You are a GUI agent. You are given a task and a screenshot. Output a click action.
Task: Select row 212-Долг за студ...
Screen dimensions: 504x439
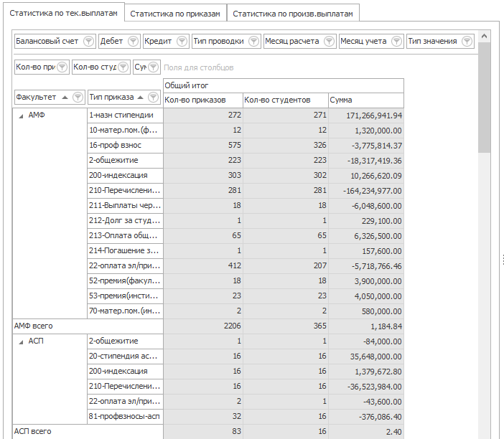point(125,221)
